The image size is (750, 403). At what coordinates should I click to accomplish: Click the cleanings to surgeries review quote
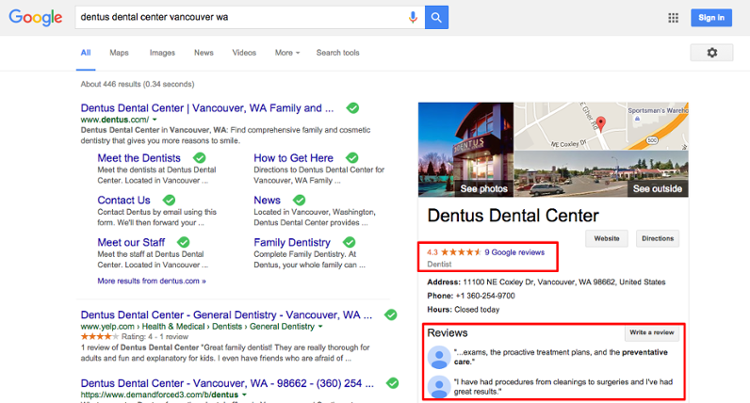pyautogui.click(x=563, y=387)
